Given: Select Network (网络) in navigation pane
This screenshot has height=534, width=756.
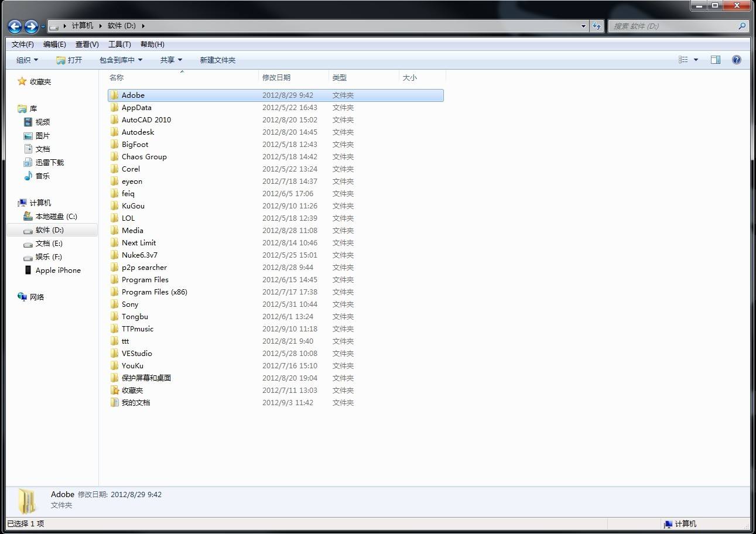Looking at the screenshot, I should tap(31, 297).
